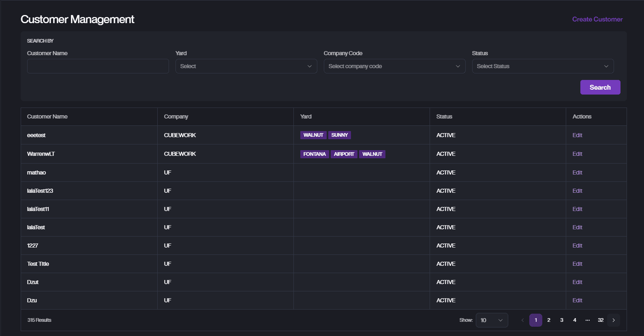Jump to page 32
The height and width of the screenshot is (336, 644).
pyautogui.click(x=600, y=320)
